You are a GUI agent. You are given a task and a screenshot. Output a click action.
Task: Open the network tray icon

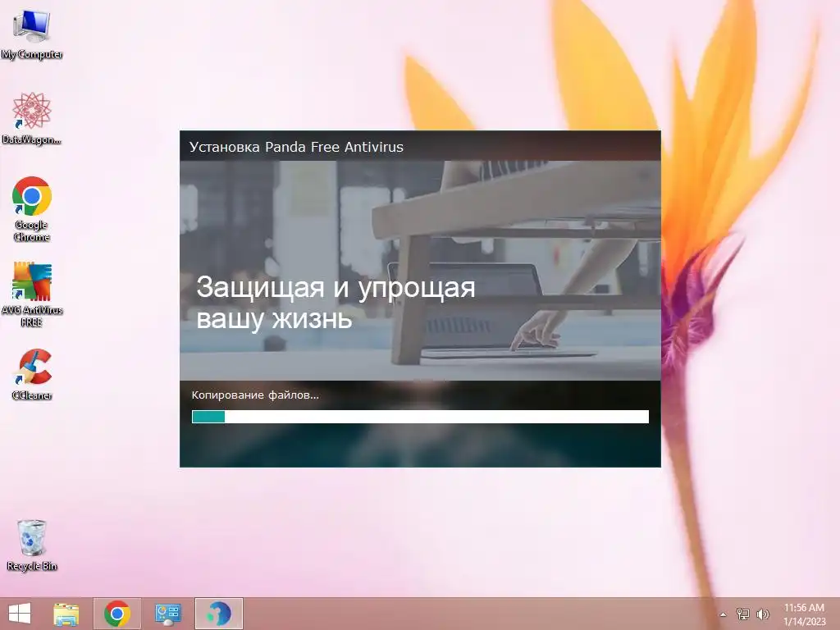(x=743, y=614)
